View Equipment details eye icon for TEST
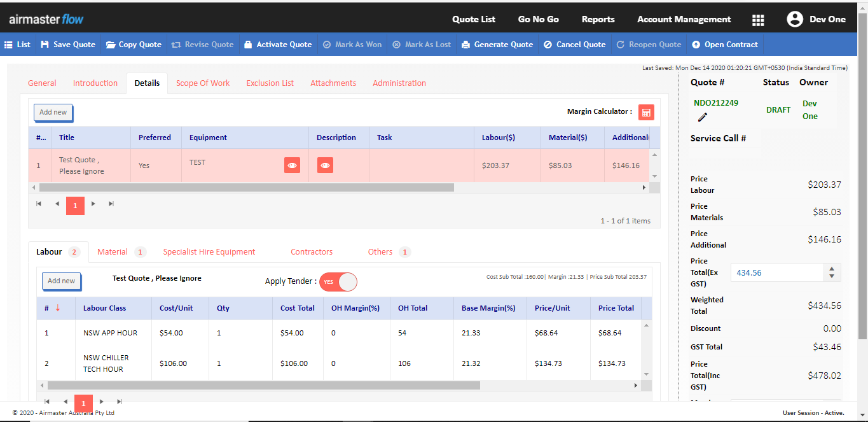Viewport: 868px width, 422px height. pos(292,165)
